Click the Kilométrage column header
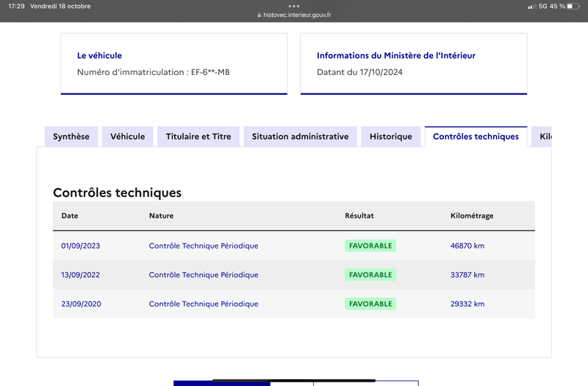The image size is (588, 386). 472,215
